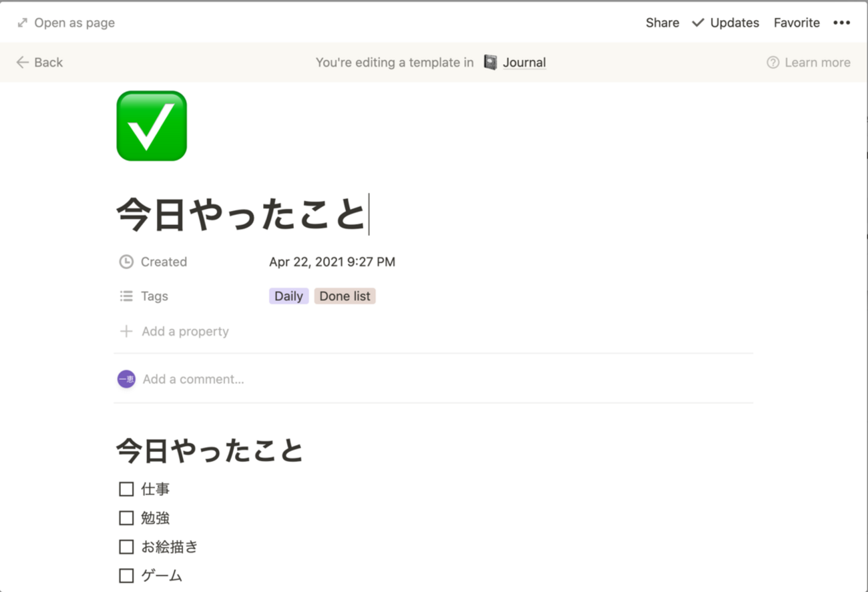This screenshot has width=868, height=592.
Task: Open the Learn more link
Action: tap(809, 62)
